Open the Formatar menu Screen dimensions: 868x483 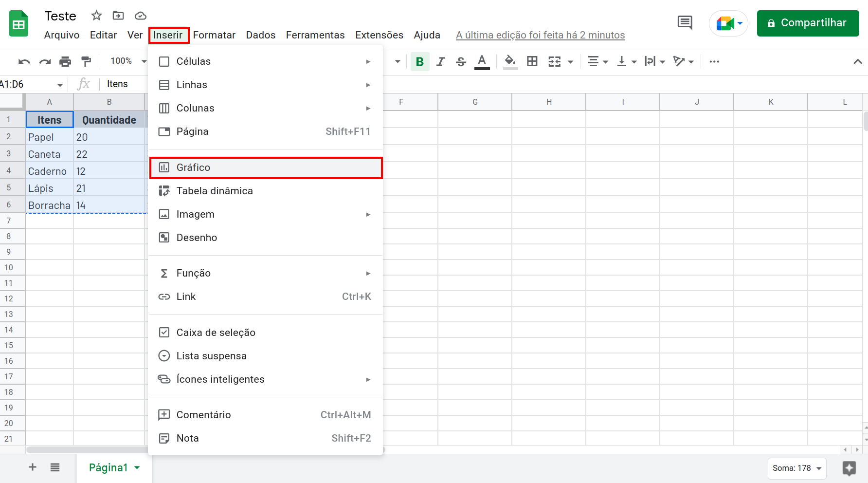[214, 35]
